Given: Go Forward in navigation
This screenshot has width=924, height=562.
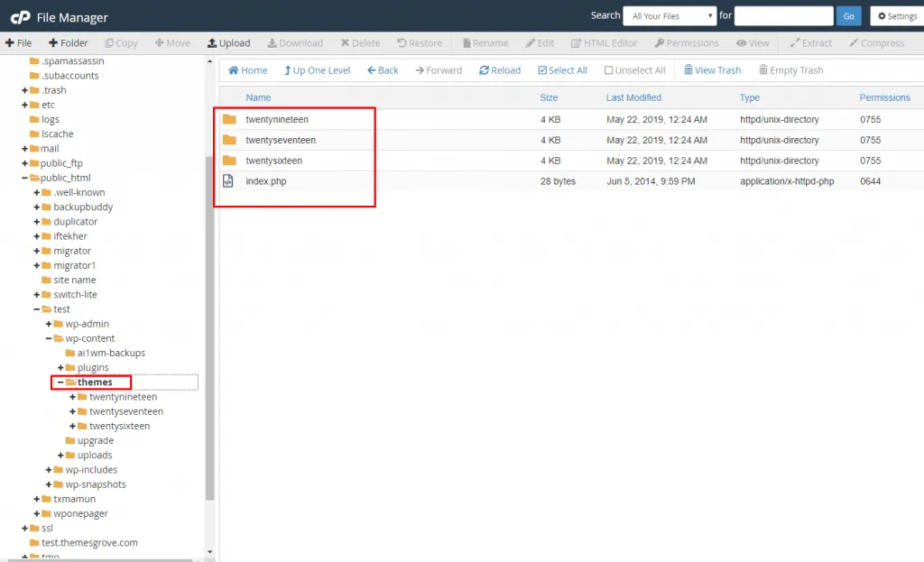Looking at the screenshot, I should (x=439, y=70).
